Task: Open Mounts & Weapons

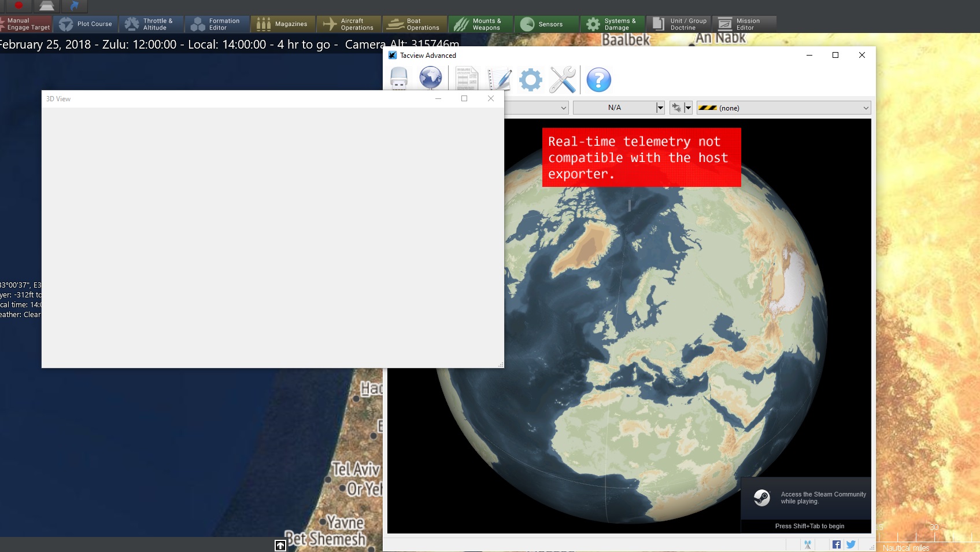Action: (x=481, y=24)
